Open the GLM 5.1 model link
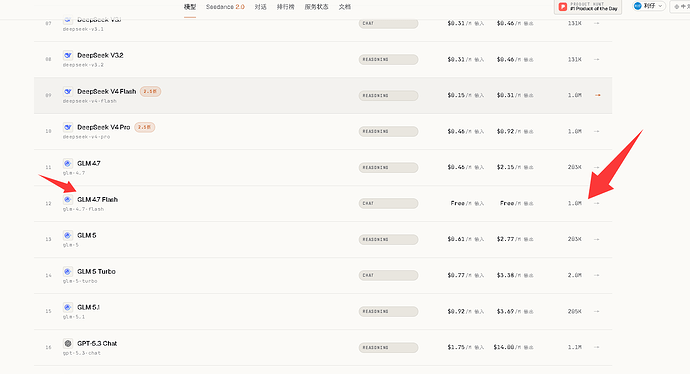690x374 pixels. click(x=88, y=307)
